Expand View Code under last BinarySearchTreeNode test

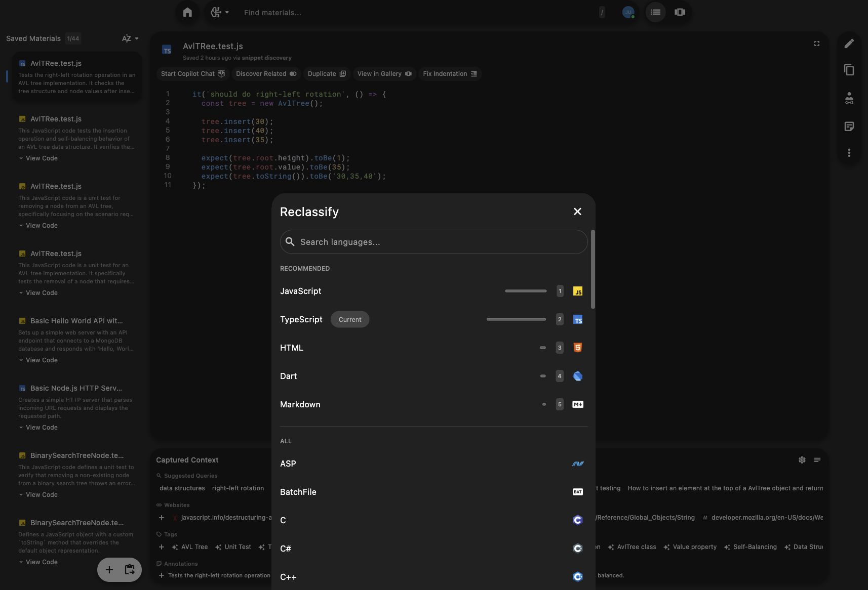[38, 562]
